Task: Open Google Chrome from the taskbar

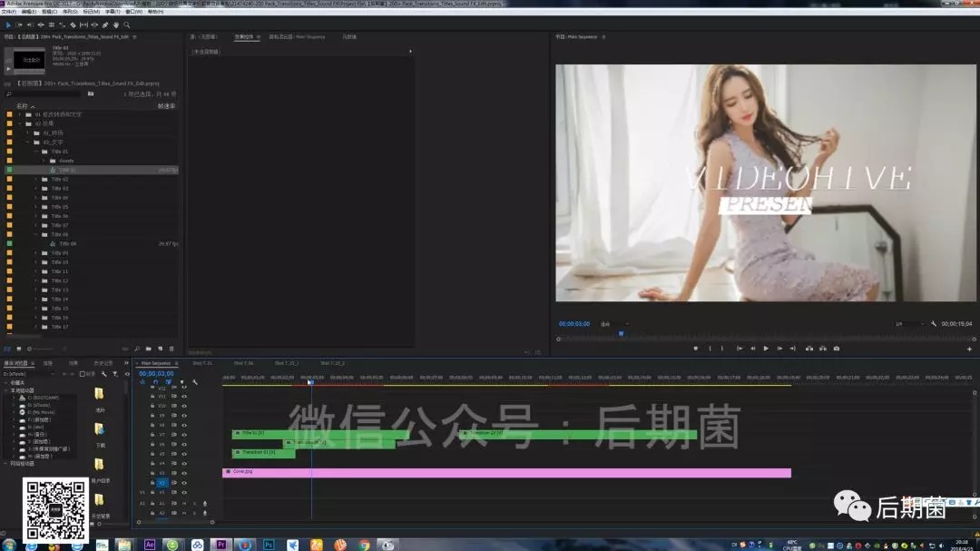Action: click(x=364, y=545)
